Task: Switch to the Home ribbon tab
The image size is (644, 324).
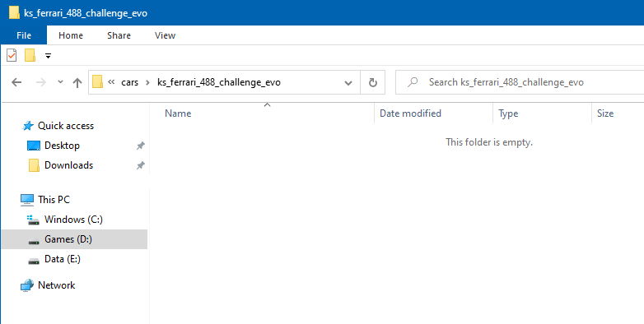Action: tap(71, 35)
